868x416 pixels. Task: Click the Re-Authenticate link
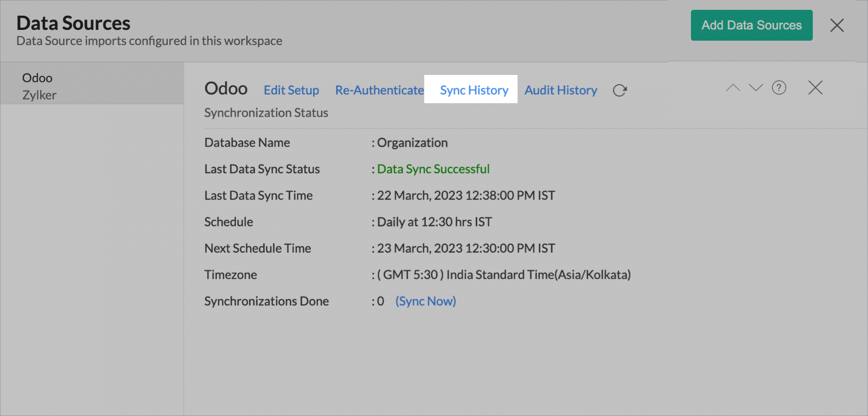coord(379,90)
